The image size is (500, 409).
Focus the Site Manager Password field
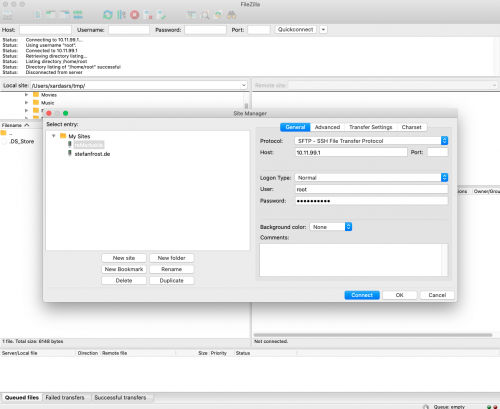click(x=371, y=201)
